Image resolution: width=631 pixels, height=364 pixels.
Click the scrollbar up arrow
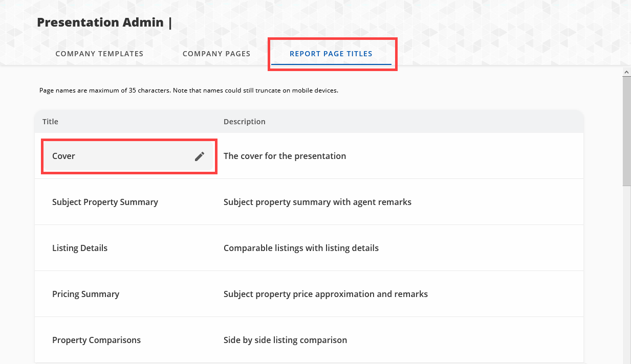(626, 73)
